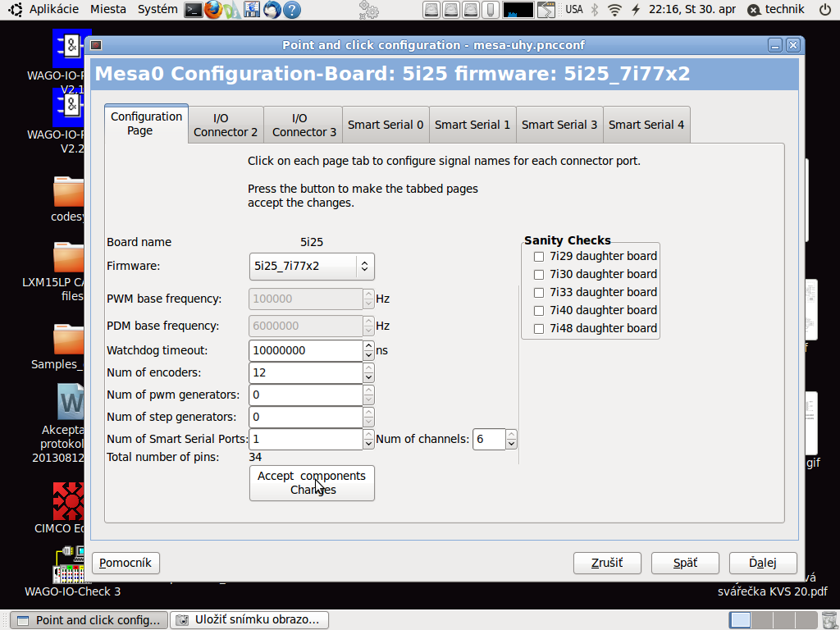Click the Num of encoders spinner arrows

[x=369, y=372]
